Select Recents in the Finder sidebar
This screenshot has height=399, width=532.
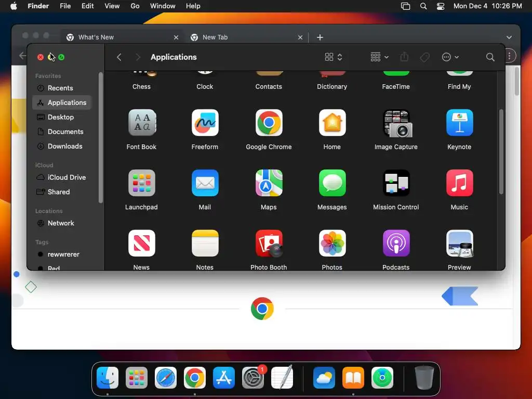[62, 88]
